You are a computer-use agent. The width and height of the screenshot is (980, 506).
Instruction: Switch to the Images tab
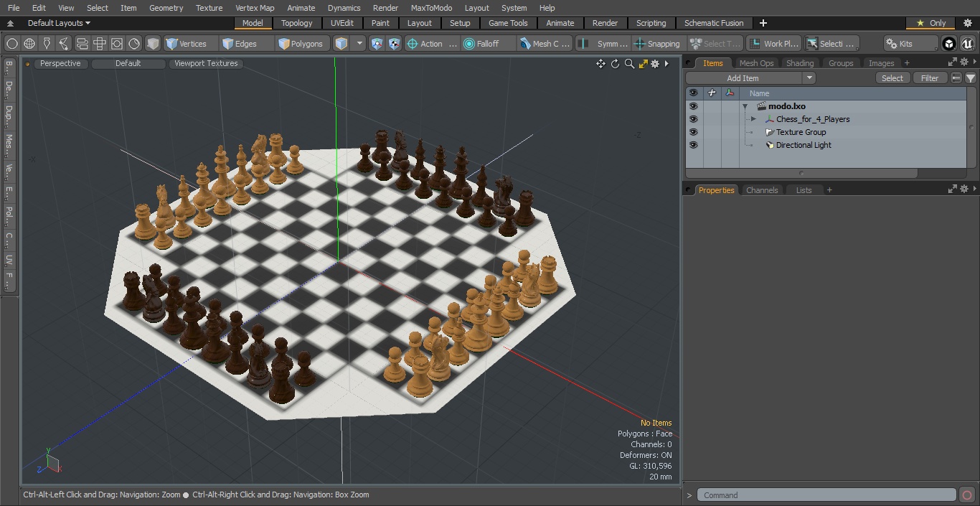pos(881,63)
